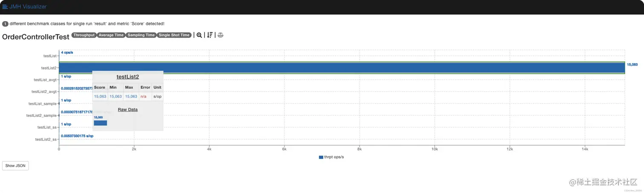Image resolution: width=644 pixels, height=193 pixels.
Task: Click the Raw Data heading in tooltip
Action: [x=128, y=109]
